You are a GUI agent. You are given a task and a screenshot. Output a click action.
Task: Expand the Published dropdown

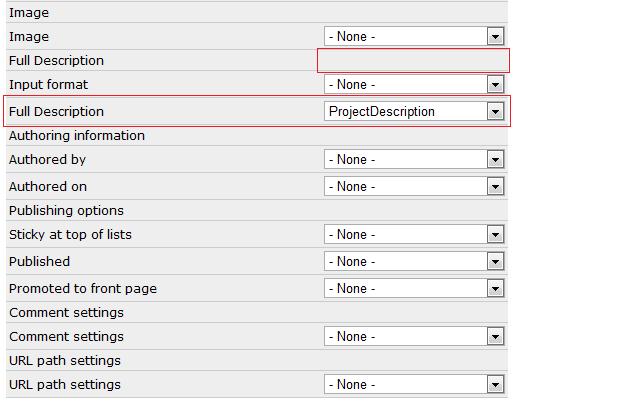(x=413, y=262)
